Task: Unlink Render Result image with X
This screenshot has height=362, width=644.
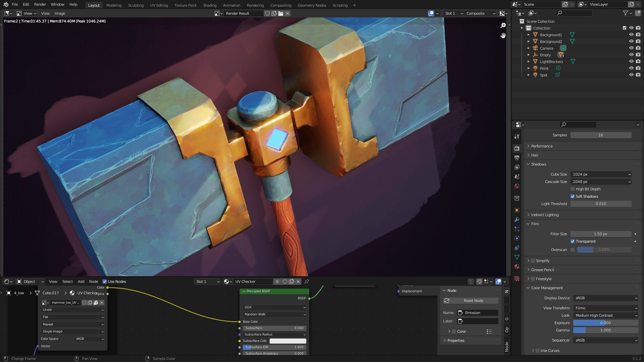Action: tap(287, 13)
